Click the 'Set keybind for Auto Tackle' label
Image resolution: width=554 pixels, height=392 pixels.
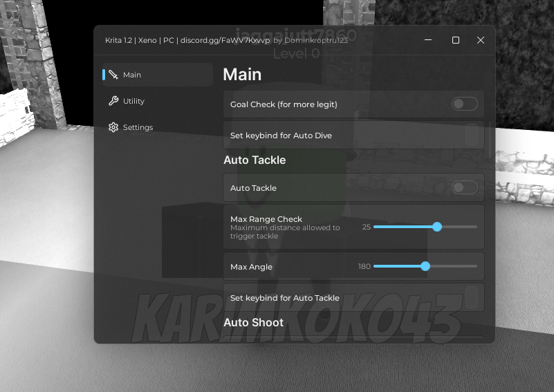(285, 298)
